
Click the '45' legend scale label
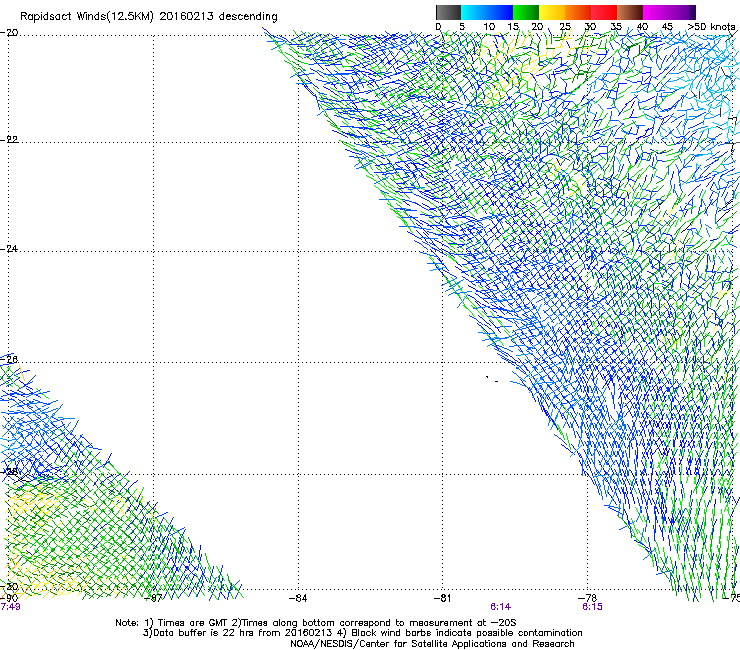point(667,27)
